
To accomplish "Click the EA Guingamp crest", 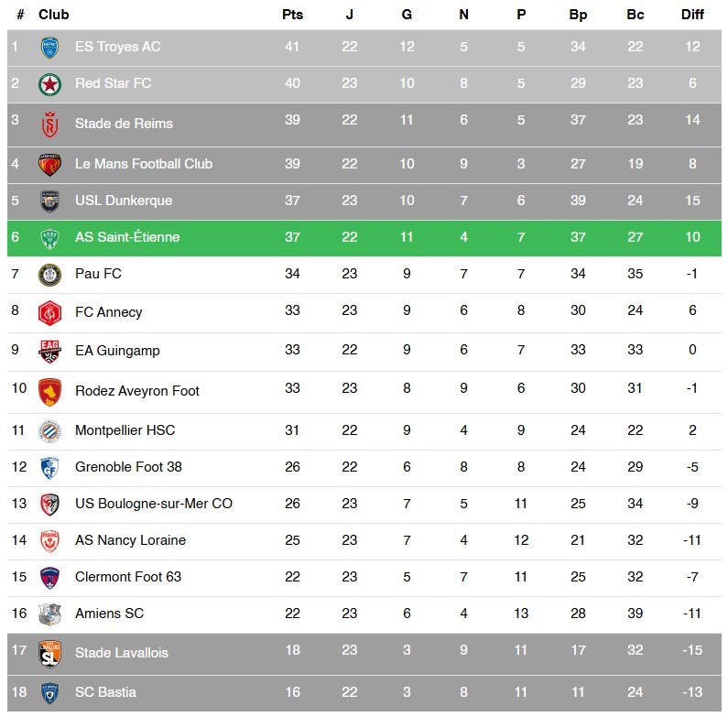I will click(49, 350).
